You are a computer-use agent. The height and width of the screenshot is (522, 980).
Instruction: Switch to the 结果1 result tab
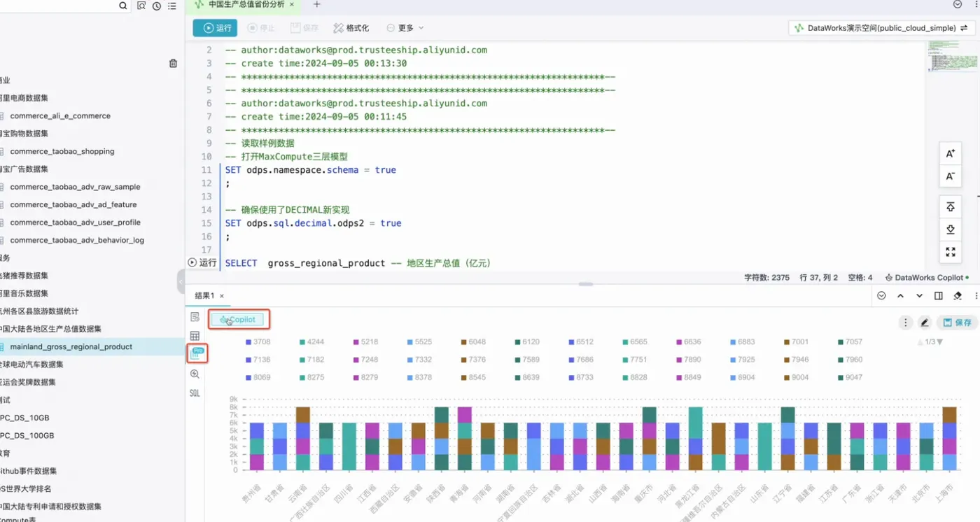click(204, 296)
